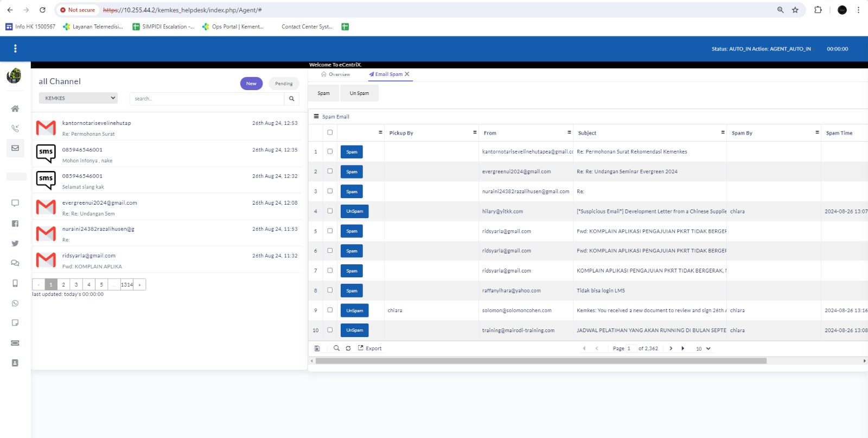Screen dimensions: 868x438
Task: Click the envelope email icon in sidebar
Action: [x=15, y=148]
